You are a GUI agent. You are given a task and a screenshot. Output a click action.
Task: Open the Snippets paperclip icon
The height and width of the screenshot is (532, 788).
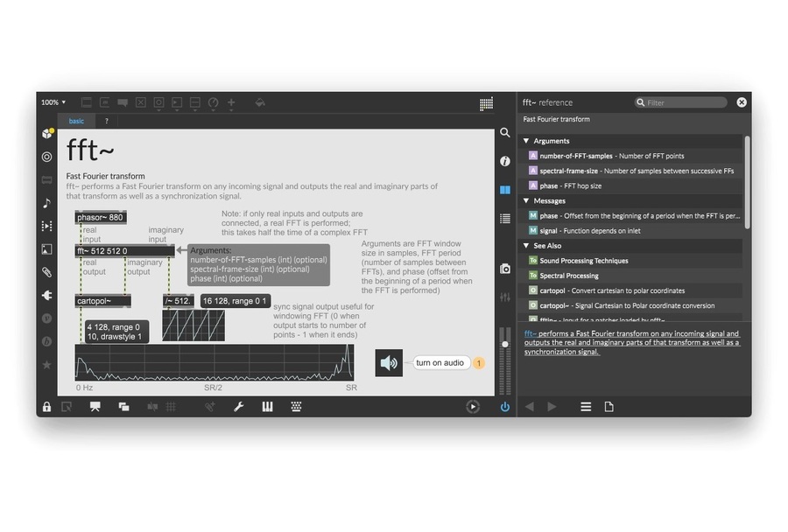coord(46,272)
